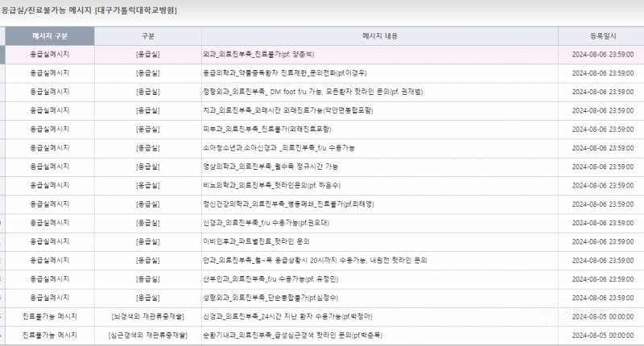Select 신경과 f/u 수용가능 (pf.권오대) message
This screenshot has width=644, height=346.
tap(266, 223)
